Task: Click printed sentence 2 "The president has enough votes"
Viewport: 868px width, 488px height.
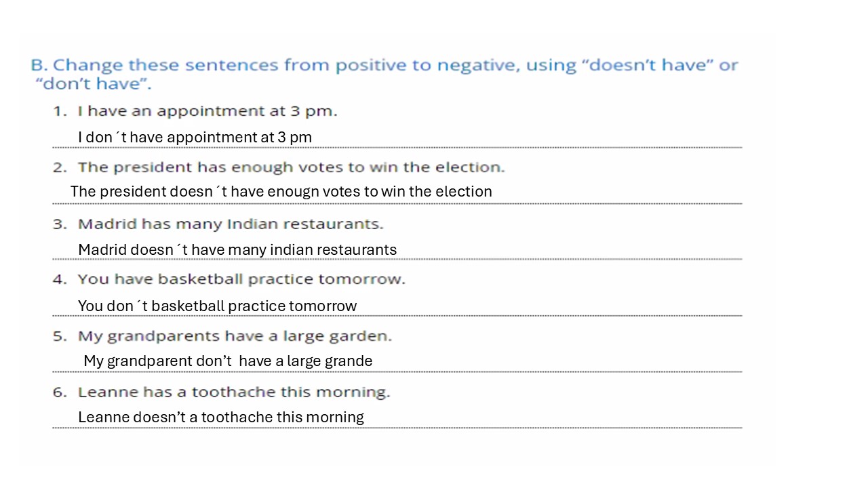Action: click(291, 167)
